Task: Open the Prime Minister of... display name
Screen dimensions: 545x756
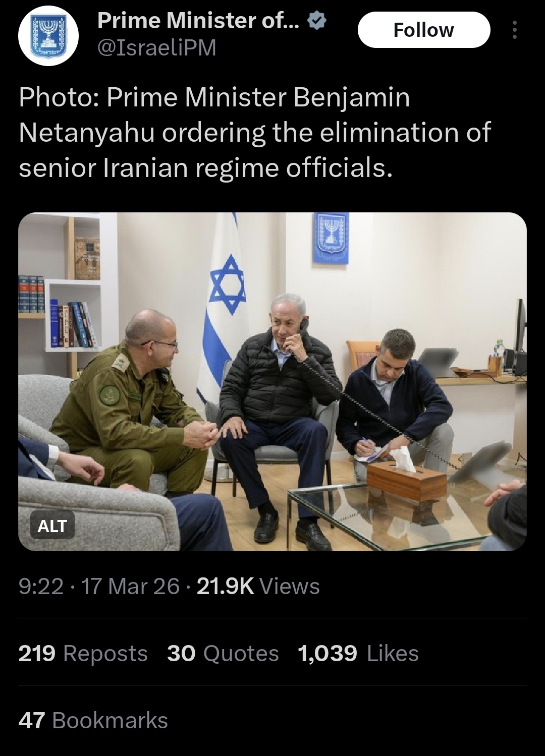Action: click(x=198, y=21)
